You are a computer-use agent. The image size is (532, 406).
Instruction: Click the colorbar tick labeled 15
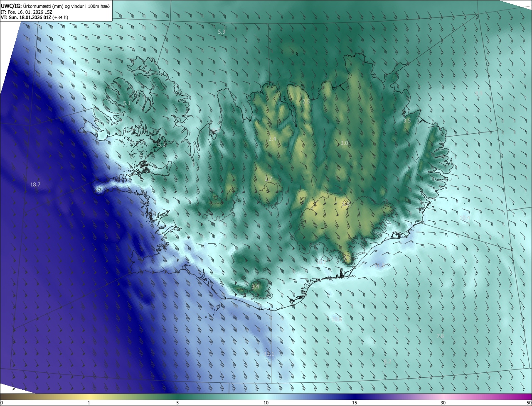click(x=355, y=403)
